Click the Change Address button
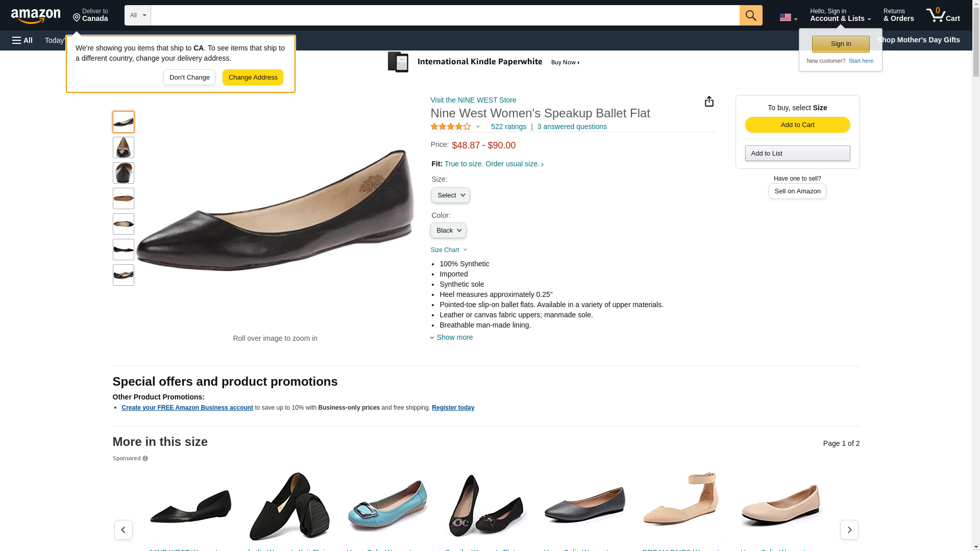980x551 pixels. pos(253,78)
